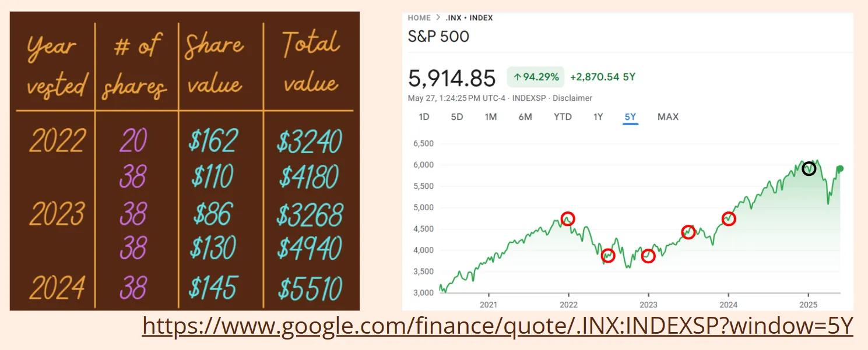The height and width of the screenshot is (350, 868).
Task: Open the Disclaimer link
Action: [572, 98]
